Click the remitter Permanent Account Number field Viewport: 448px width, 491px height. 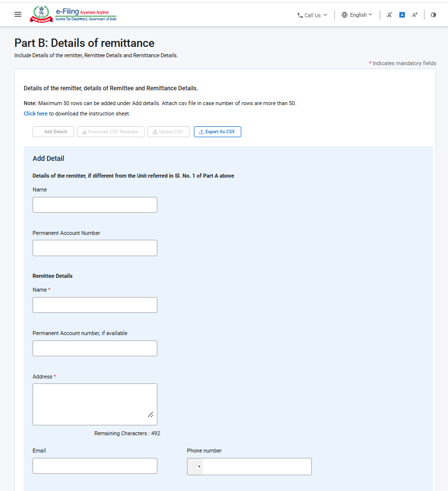(95, 248)
